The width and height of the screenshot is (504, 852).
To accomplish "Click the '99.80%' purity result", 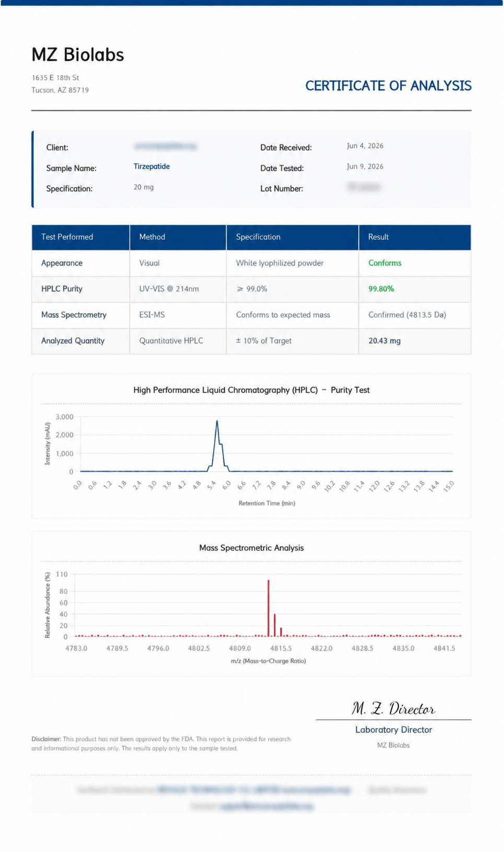I will [381, 289].
